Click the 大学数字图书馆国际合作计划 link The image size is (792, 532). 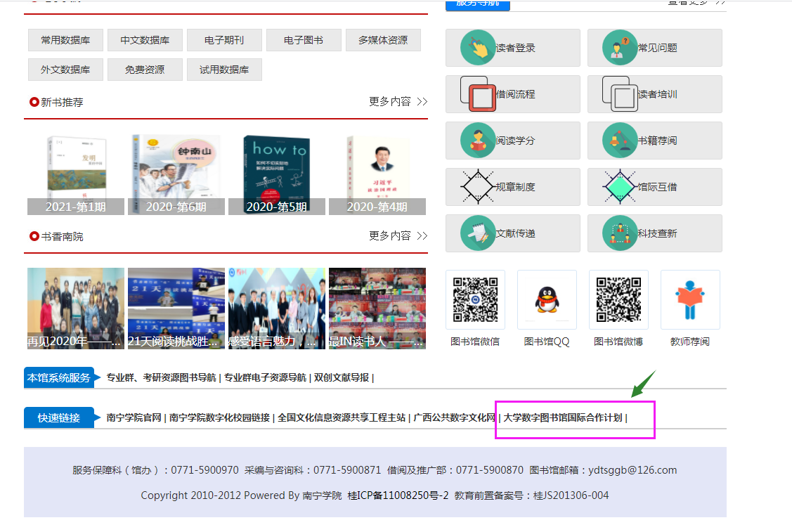(562, 417)
